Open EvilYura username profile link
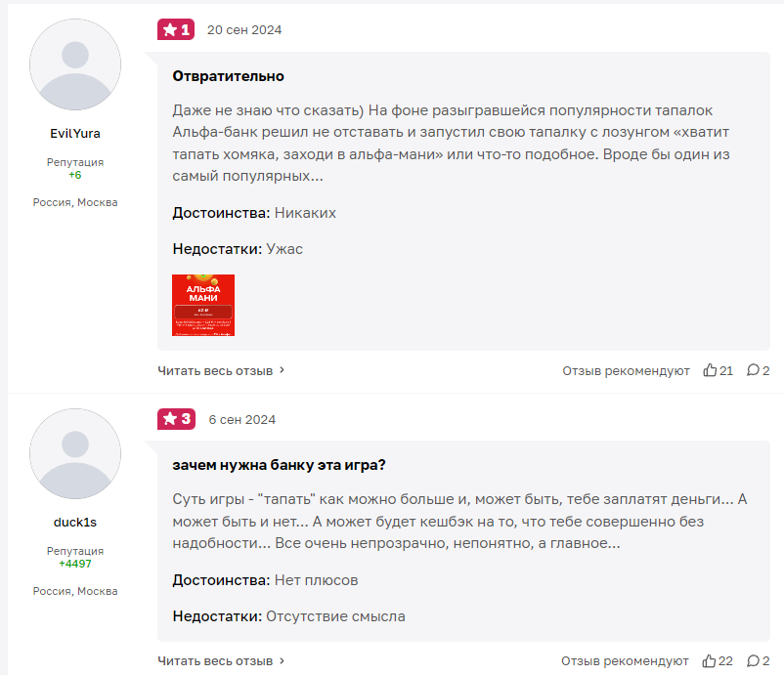 [x=75, y=133]
